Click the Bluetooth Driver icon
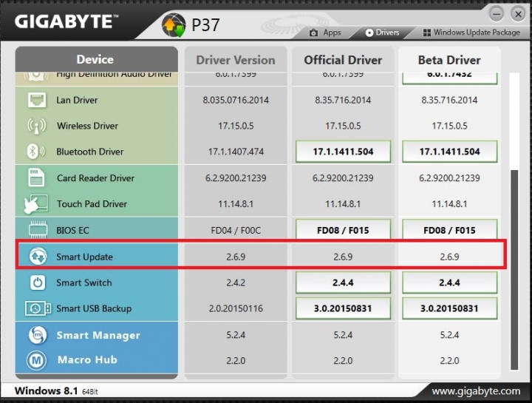The height and width of the screenshot is (403, 532). [35, 152]
